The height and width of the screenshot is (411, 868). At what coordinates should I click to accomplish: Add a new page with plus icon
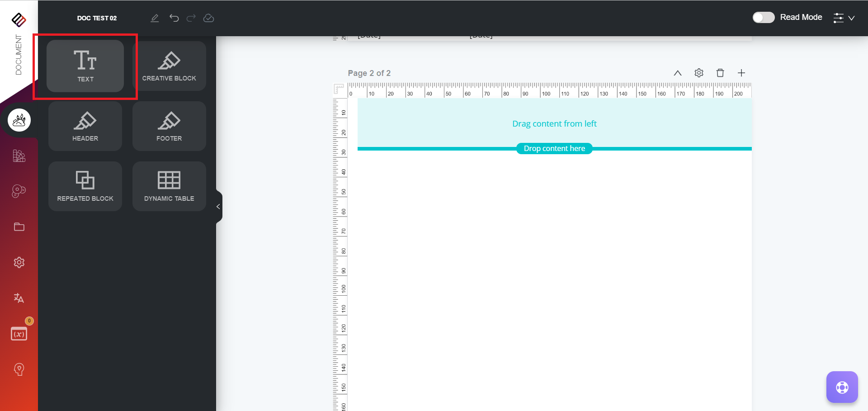(x=741, y=73)
